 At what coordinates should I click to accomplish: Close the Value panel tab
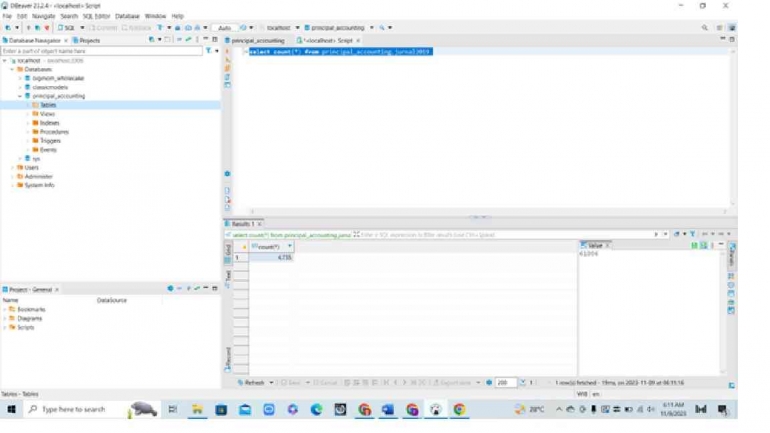pyautogui.click(x=607, y=245)
